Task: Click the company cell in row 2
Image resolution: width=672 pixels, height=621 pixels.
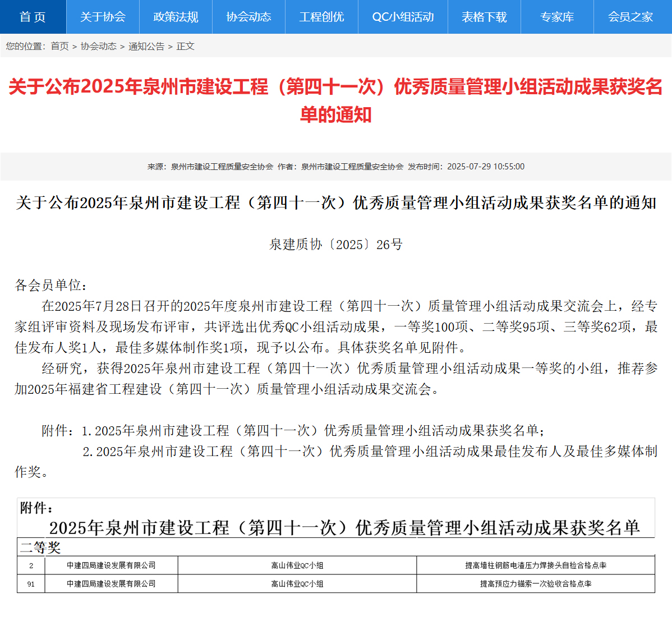Action: point(112,565)
